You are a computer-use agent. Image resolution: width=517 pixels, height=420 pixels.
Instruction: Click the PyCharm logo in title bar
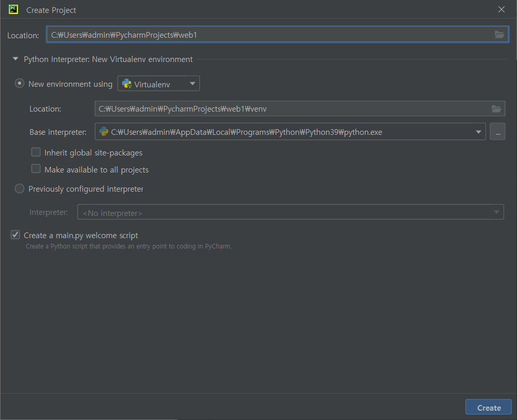[x=13, y=10]
